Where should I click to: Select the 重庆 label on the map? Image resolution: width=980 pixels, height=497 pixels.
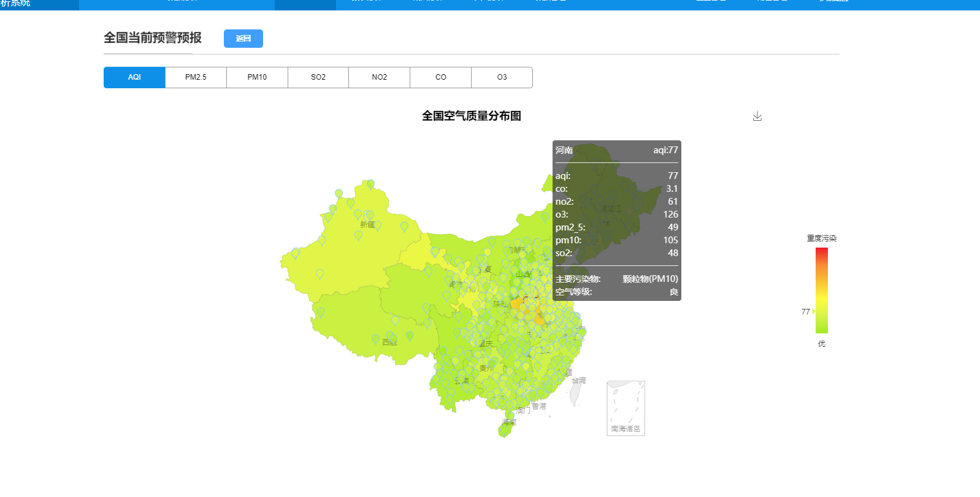pos(486,344)
